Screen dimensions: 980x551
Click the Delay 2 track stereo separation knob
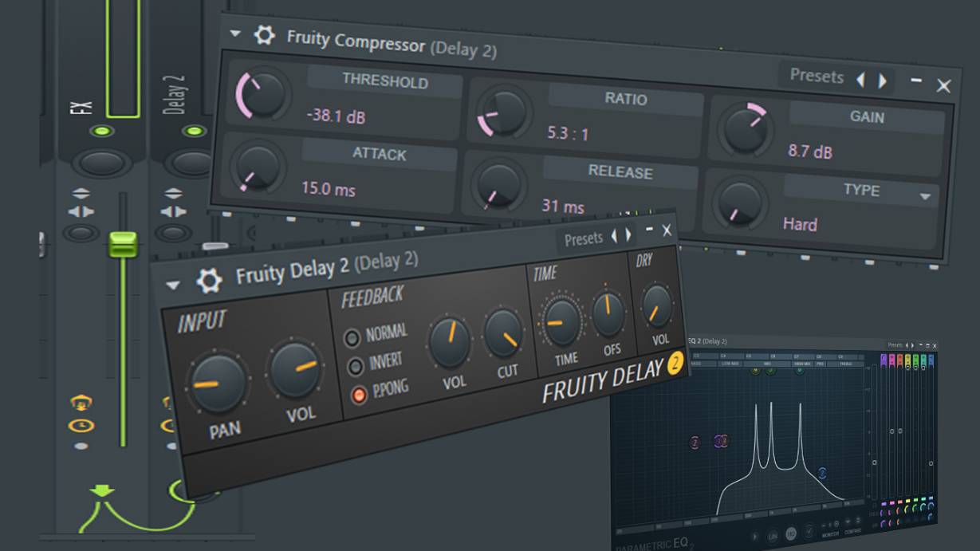pyautogui.click(x=173, y=234)
